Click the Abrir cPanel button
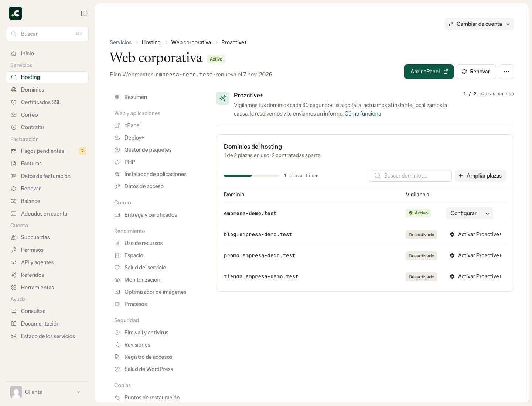 (x=429, y=72)
